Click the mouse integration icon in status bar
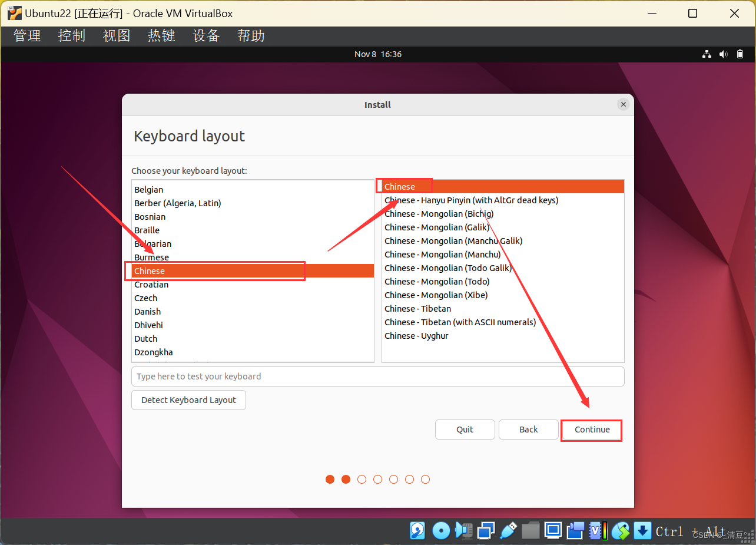 point(620,531)
